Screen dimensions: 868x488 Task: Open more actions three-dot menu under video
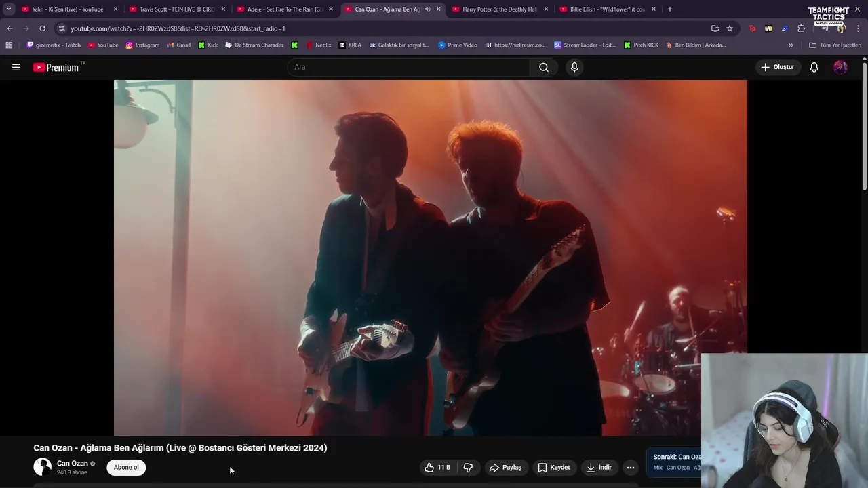pyautogui.click(x=631, y=467)
